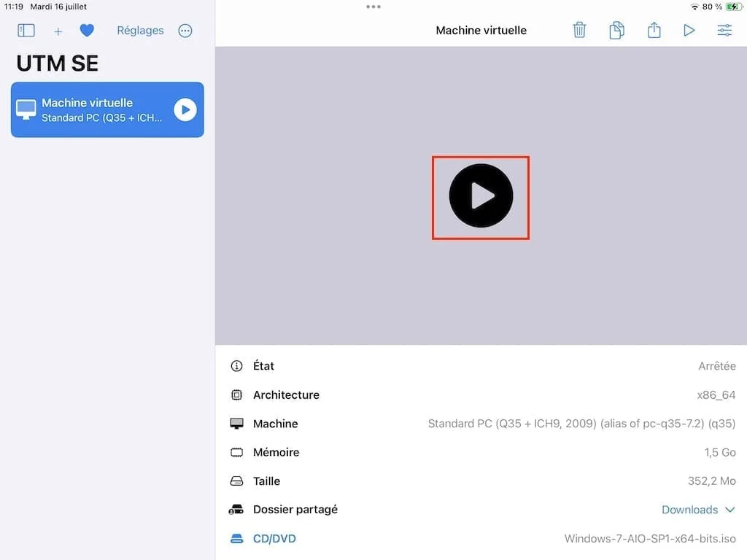Start the VM with the toolbar play icon
Screen dimensions: 747x560
coord(689,30)
